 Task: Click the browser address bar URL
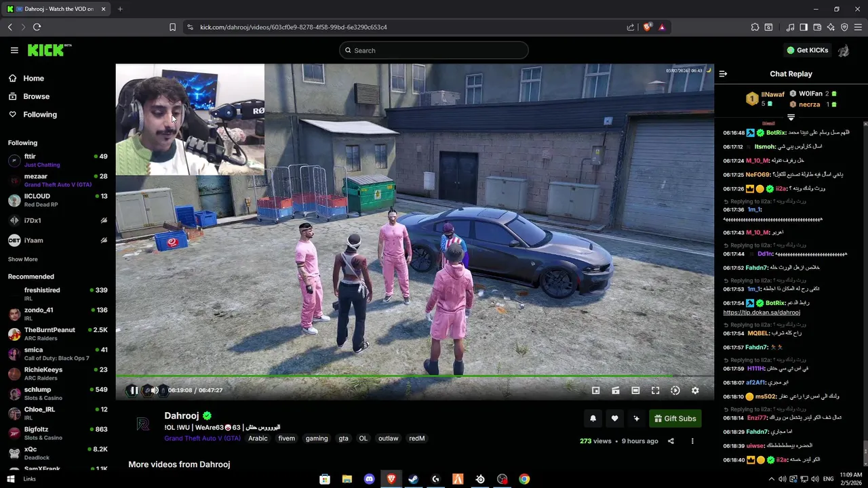pos(294,27)
